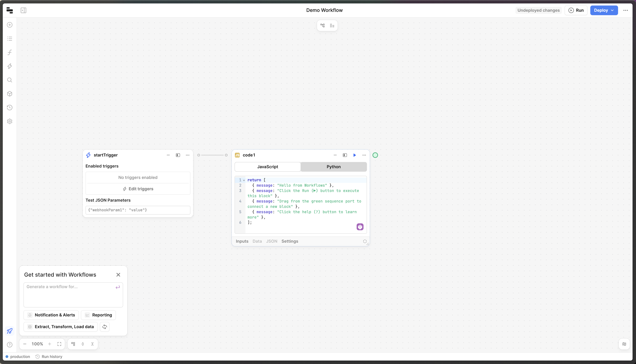This screenshot has width=636, height=364.
Task: Click the settings gear icon in sidebar
Action: (10, 121)
